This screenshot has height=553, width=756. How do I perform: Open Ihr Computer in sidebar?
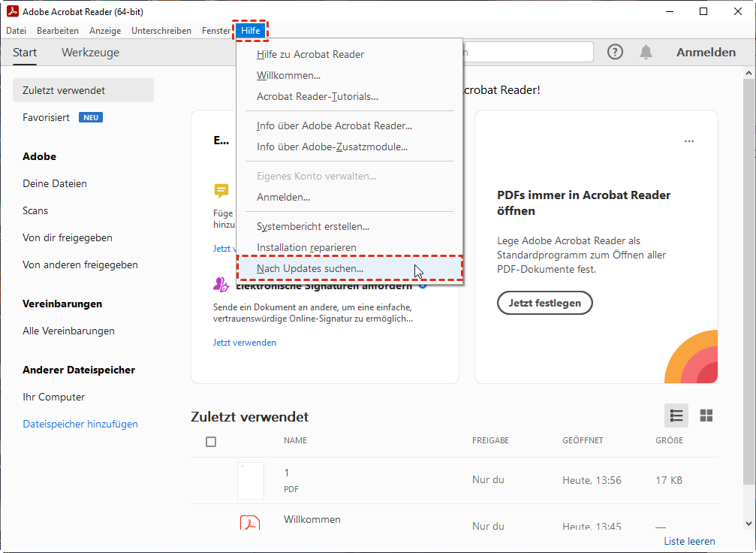pyautogui.click(x=53, y=397)
